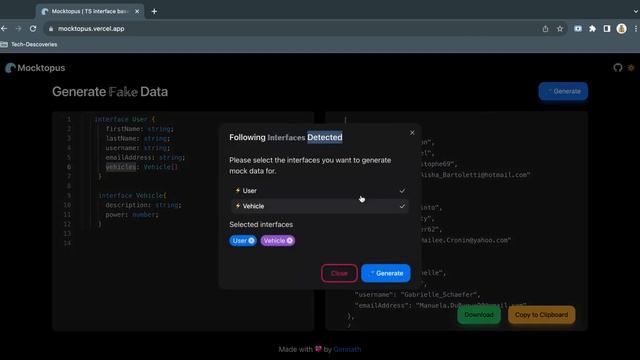Remove the Vehicle chip from selected interfaces
Screen dimensions: 640x360
(289, 241)
